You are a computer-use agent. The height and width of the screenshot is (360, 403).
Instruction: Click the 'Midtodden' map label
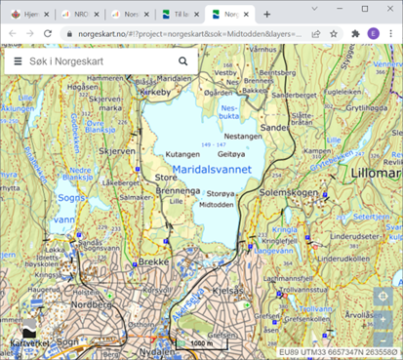(x=216, y=205)
